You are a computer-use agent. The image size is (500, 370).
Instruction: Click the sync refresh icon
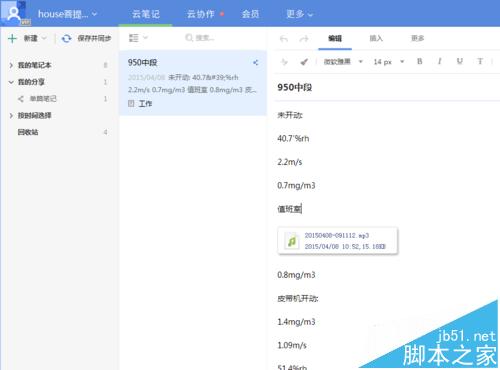[x=66, y=38]
